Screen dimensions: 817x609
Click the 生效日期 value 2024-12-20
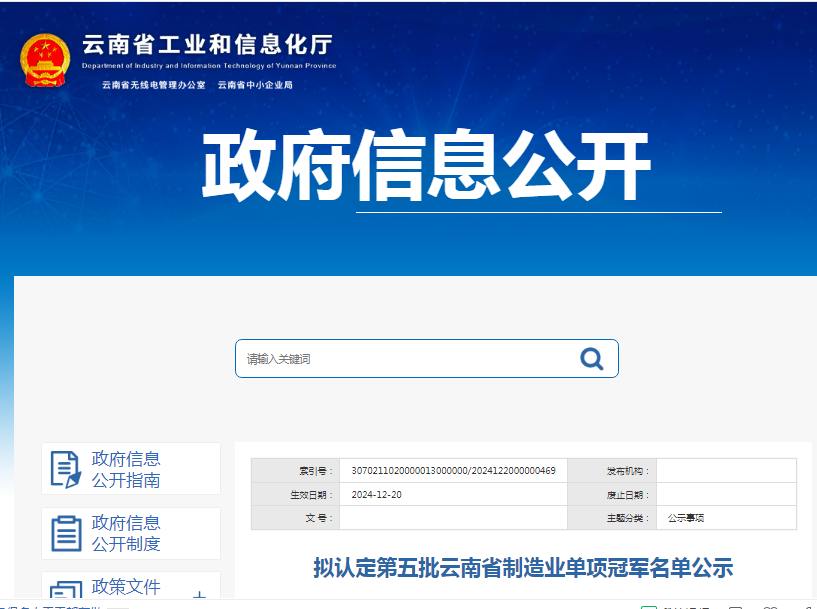[x=376, y=494]
